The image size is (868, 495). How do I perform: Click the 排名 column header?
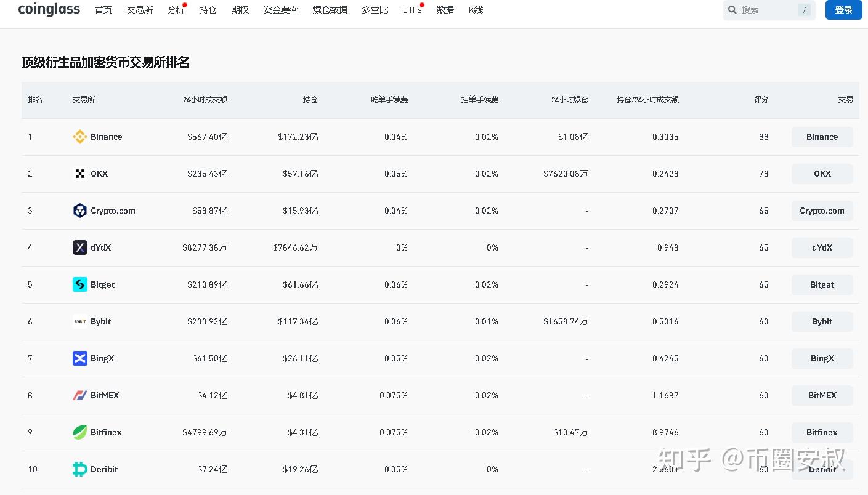click(36, 100)
